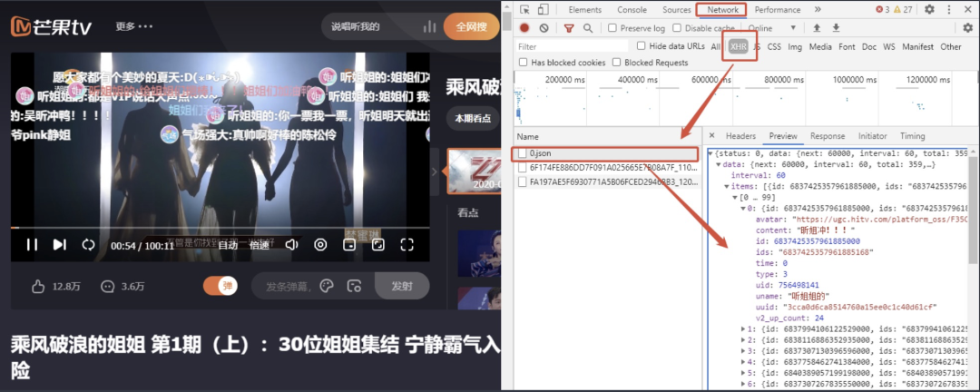
Task: Open the 更多 navigation menu
Action: [x=133, y=26]
